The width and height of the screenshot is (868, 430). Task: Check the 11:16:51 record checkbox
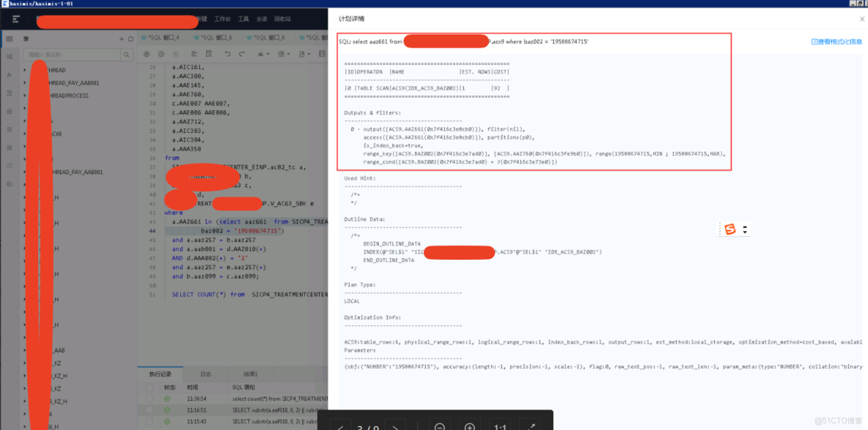coord(149,410)
